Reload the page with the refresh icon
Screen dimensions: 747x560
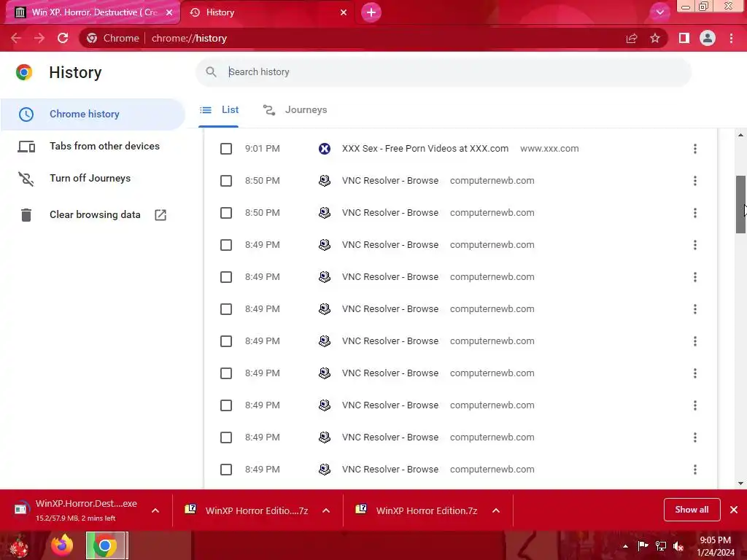63,38
